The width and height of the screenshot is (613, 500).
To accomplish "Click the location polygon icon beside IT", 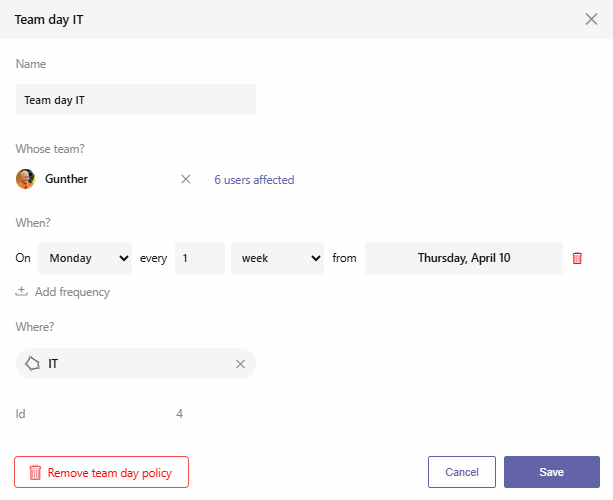I will (32, 364).
